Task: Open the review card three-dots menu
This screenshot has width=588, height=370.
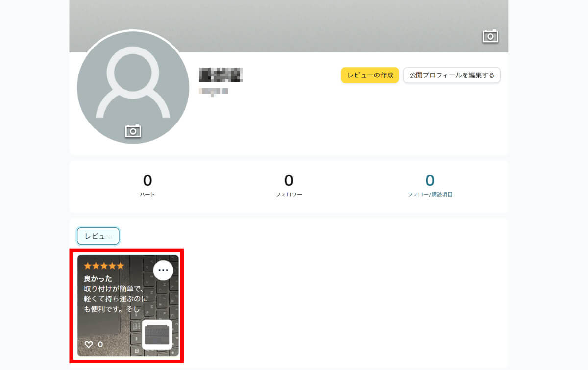Action: point(163,270)
